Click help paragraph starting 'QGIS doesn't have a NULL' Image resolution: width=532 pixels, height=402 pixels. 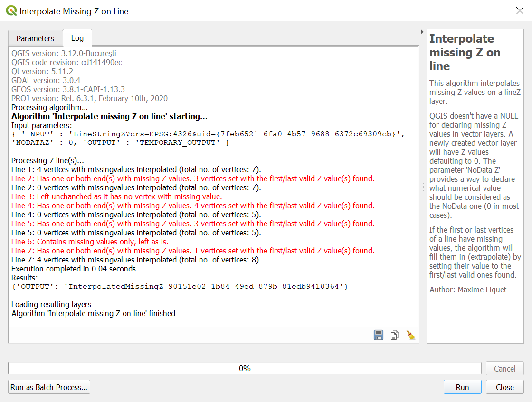tap(474, 166)
